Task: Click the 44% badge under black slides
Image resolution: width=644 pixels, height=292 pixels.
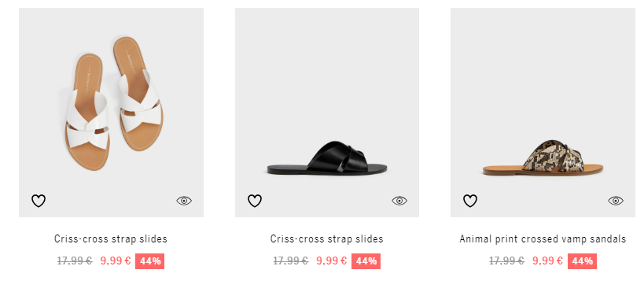Action: point(366,261)
